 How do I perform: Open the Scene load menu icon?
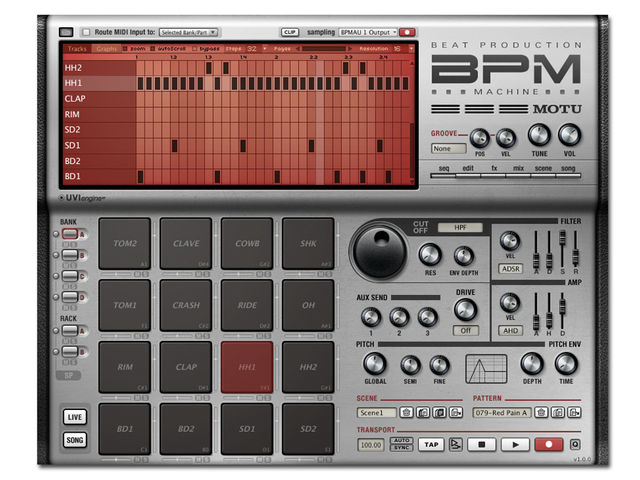tap(456, 413)
